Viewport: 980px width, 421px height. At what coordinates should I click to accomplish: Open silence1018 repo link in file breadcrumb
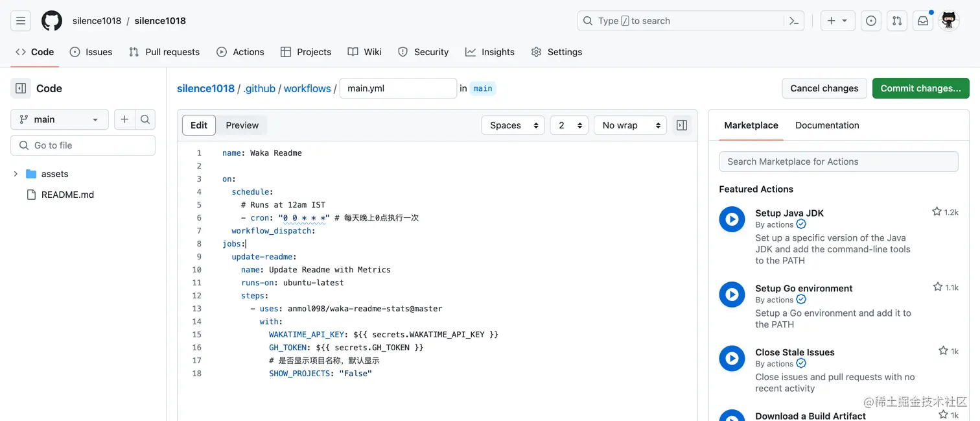pos(205,88)
